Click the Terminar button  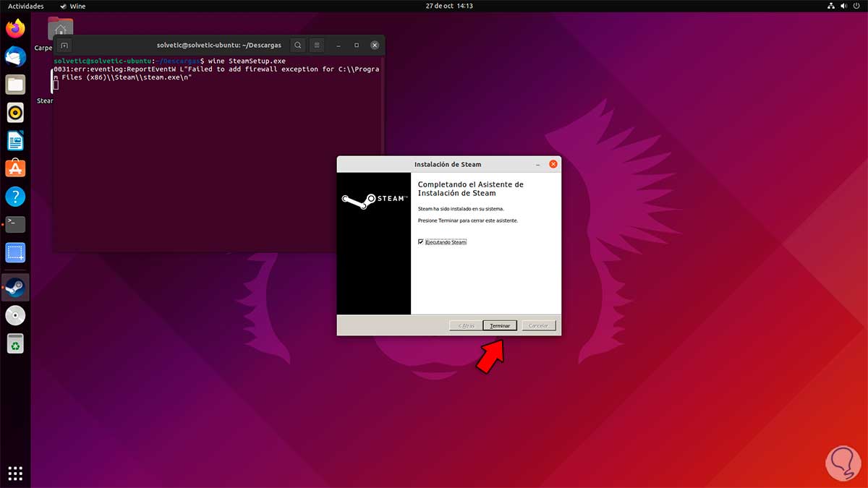pos(500,325)
